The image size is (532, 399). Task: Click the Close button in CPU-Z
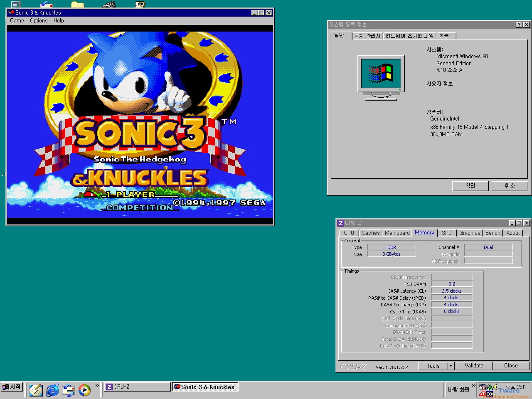click(x=511, y=366)
